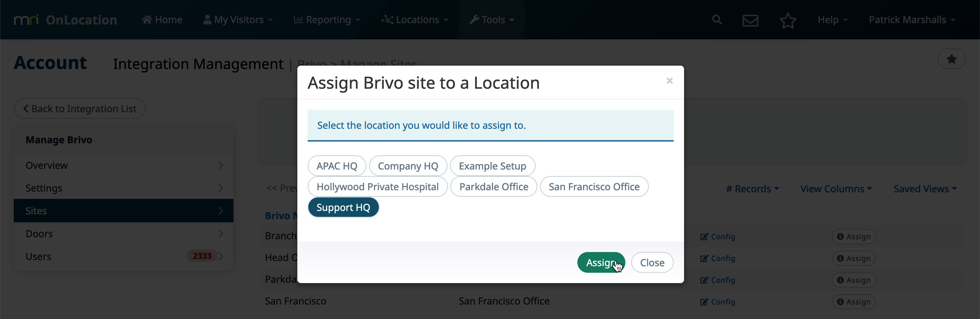Screen dimensions: 980x319
Task: Open the Help dropdown
Action: click(833, 20)
